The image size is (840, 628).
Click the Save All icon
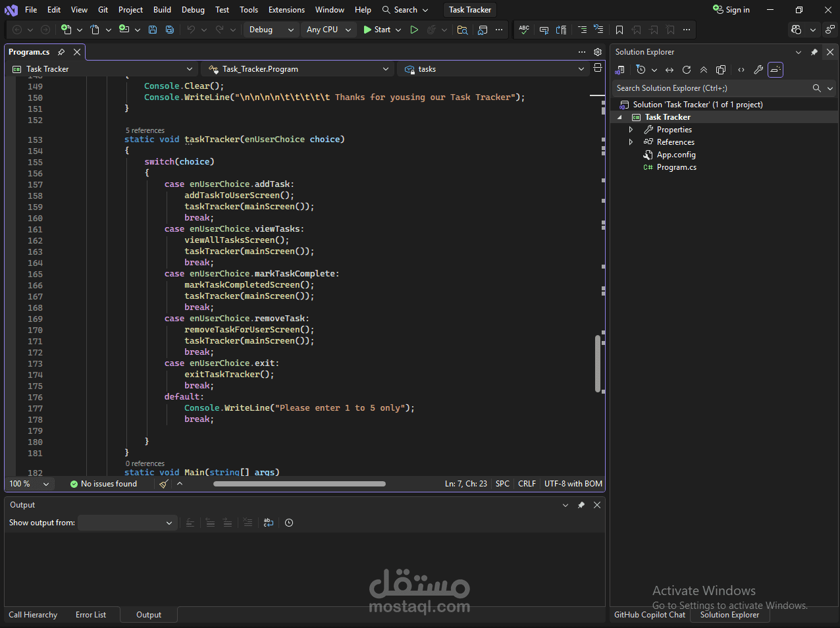tap(170, 30)
